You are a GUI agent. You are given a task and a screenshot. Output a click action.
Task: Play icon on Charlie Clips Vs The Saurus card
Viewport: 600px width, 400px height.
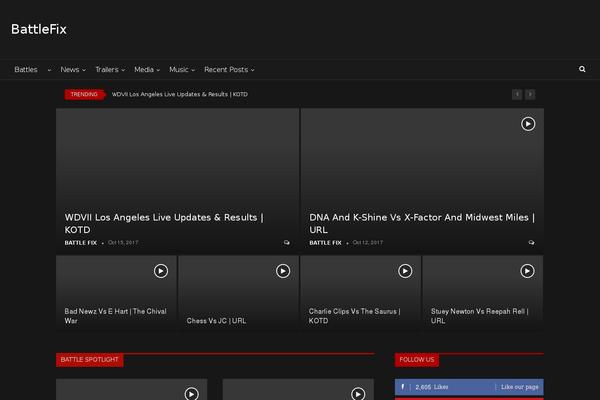click(405, 271)
